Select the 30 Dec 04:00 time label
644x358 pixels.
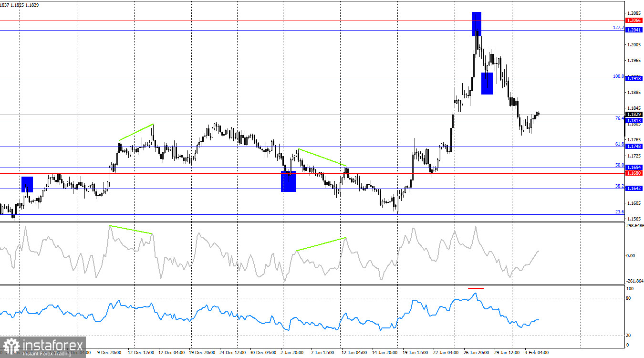point(263,353)
